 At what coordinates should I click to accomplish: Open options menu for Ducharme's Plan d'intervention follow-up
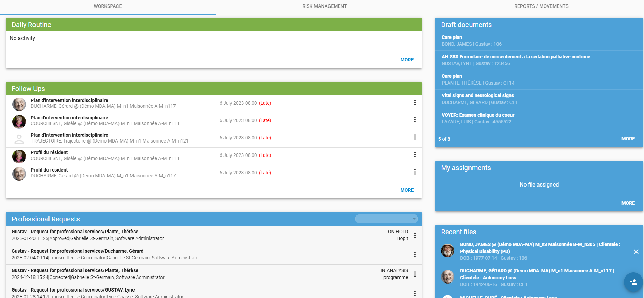[x=415, y=103]
